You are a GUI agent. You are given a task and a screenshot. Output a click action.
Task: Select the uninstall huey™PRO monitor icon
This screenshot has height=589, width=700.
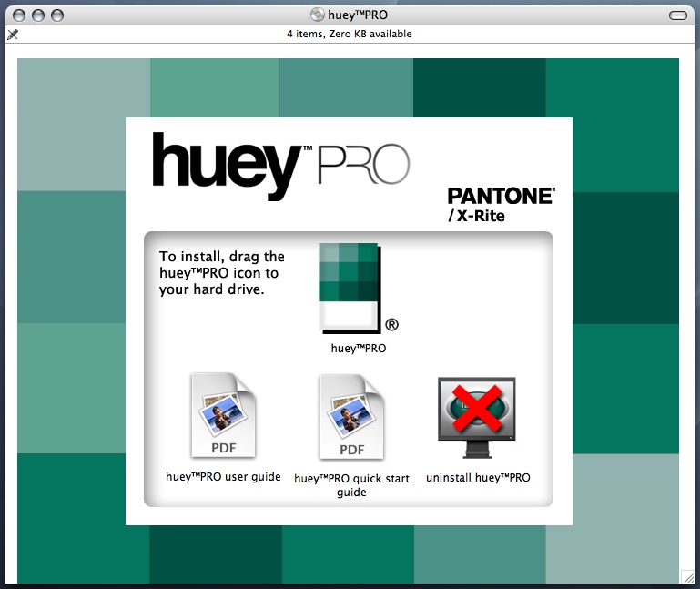click(477, 418)
